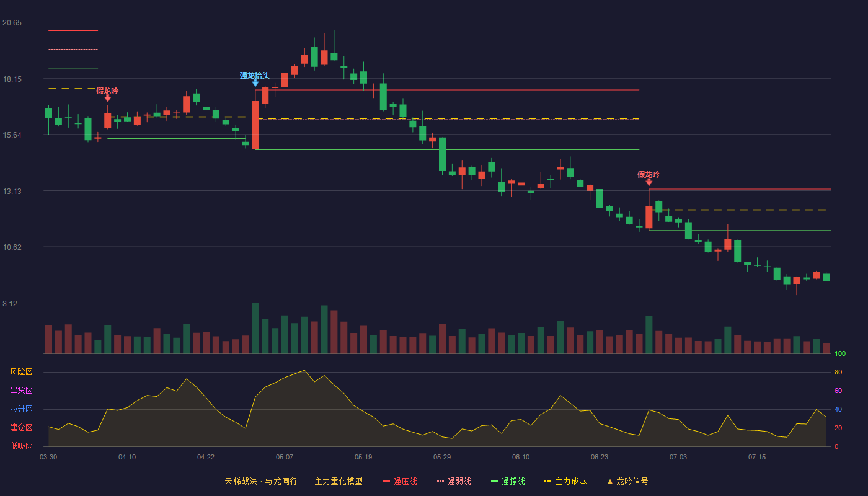Click the pink 强弱线 dotted legend icon
The width and height of the screenshot is (868, 496).
point(440,481)
